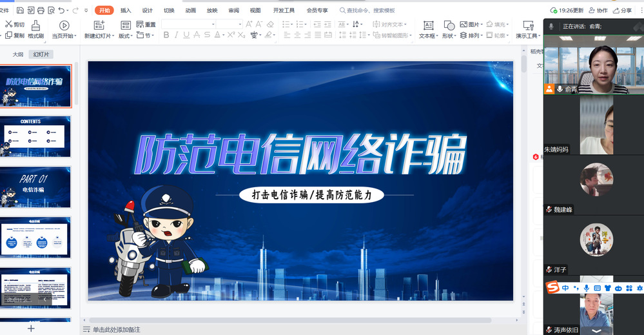Undo the last action
Image resolution: width=644 pixels, height=335 pixels.
pos(61,10)
